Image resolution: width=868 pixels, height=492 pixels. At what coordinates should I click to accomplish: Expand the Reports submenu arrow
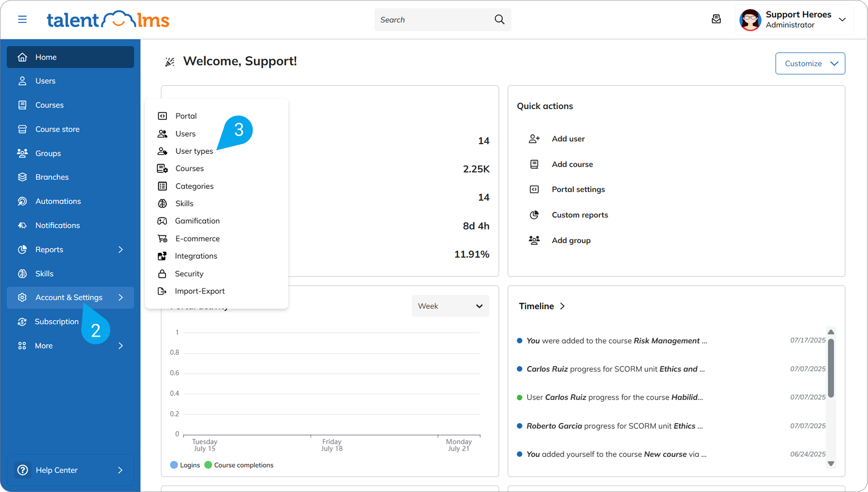click(121, 249)
